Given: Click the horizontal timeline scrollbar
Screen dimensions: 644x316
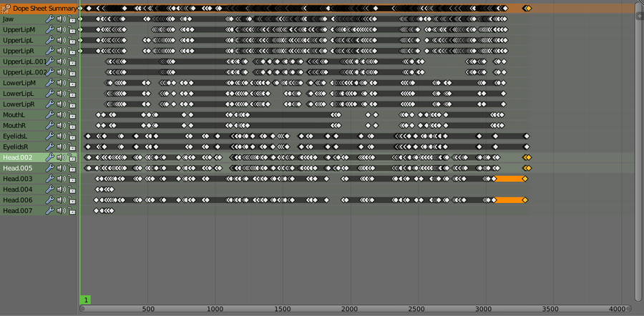Looking at the screenshot, I should [x=355, y=309].
